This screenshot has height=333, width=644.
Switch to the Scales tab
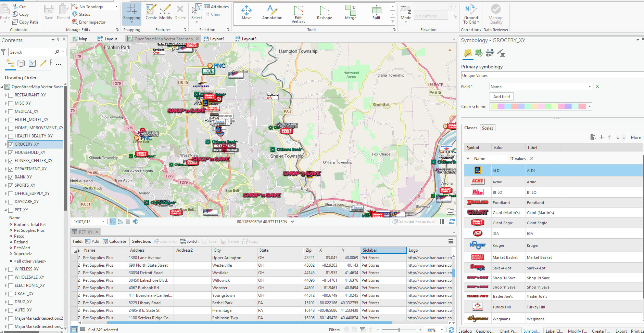click(488, 128)
